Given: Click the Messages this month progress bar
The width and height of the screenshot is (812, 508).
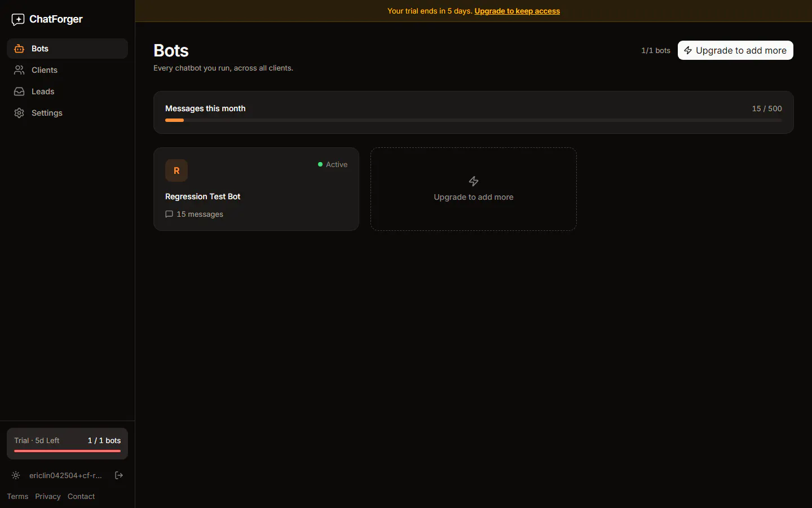Looking at the screenshot, I should (x=473, y=120).
